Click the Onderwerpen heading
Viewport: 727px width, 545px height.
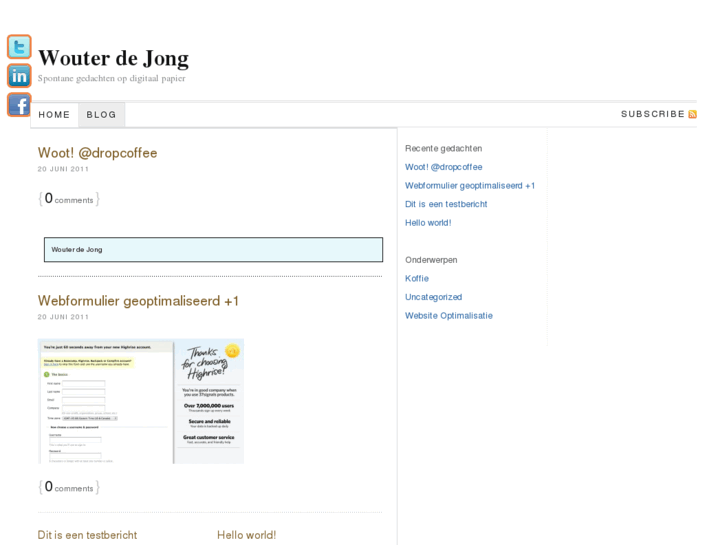431,260
